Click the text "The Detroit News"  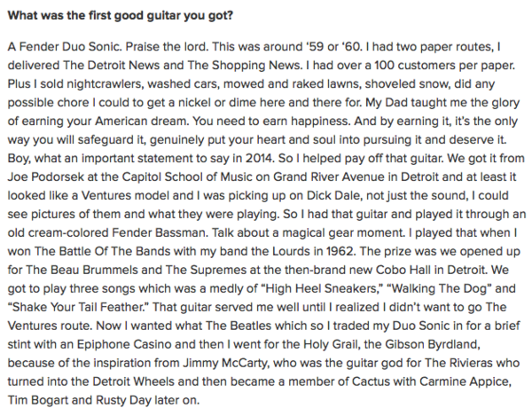pyautogui.click(x=111, y=65)
